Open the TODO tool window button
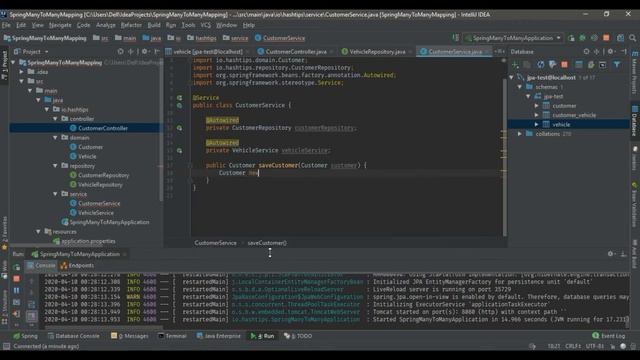Image resolution: width=640 pixels, height=360 pixels. (x=298, y=336)
